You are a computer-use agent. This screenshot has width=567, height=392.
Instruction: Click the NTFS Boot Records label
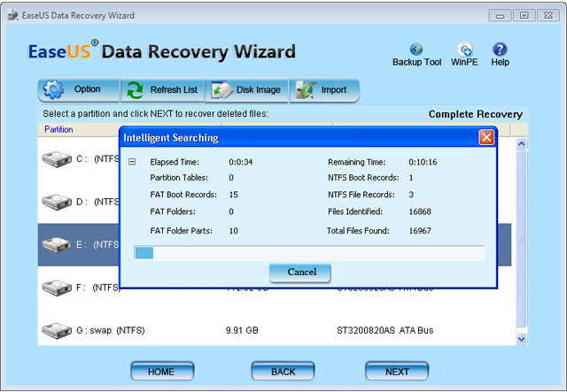click(363, 178)
